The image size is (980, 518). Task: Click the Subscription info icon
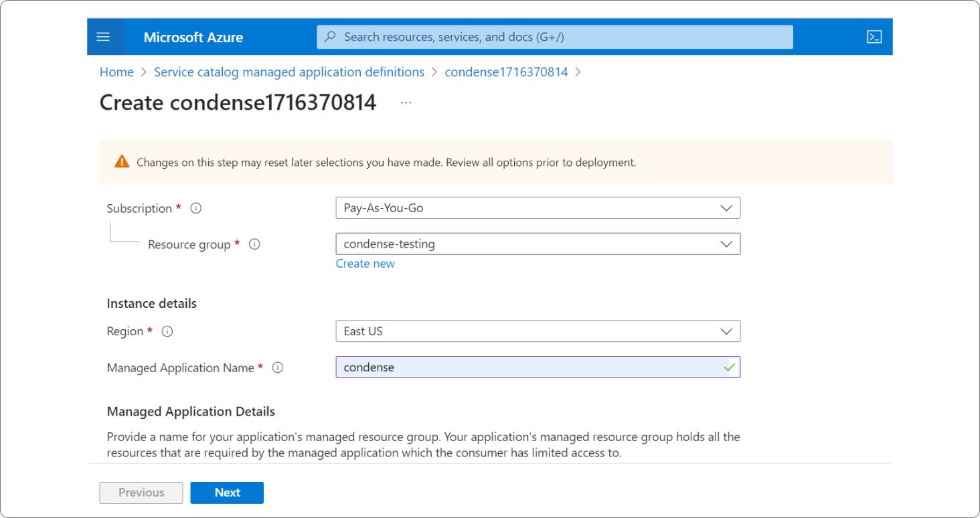coord(196,208)
